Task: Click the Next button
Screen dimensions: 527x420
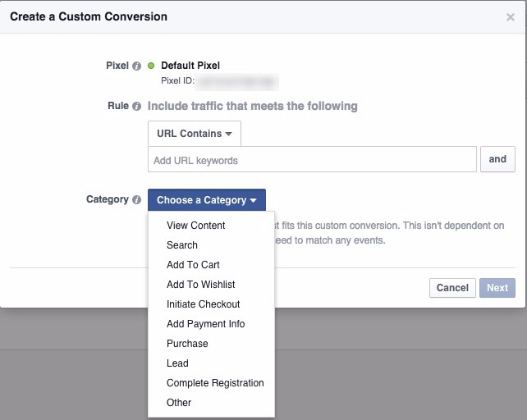Action: coord(497,288)
